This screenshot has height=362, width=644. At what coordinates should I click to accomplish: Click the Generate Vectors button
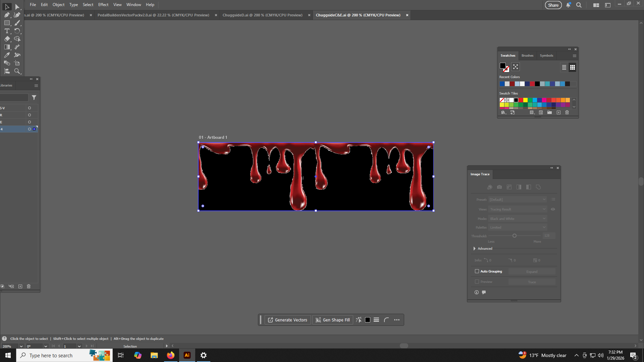tap(287, 320)
